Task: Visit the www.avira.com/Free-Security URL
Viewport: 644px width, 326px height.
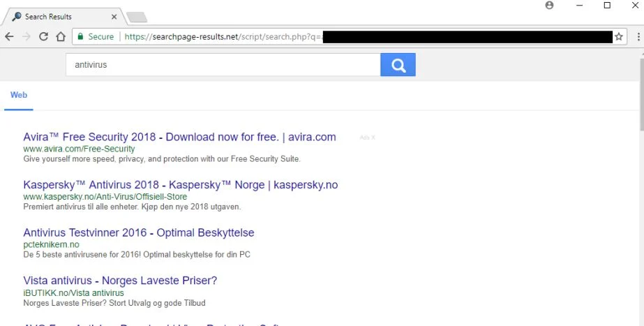Action: (x=79, y=149)
